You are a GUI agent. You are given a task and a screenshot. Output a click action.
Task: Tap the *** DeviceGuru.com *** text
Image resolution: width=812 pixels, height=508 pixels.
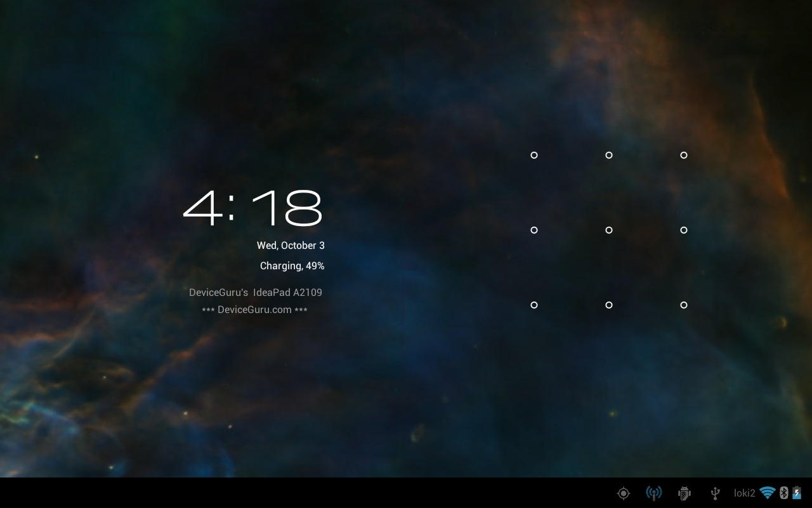click(x=254, y=310)
